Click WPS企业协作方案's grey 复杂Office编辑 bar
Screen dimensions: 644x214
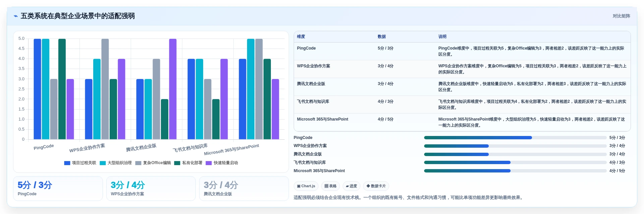(105, 89)
